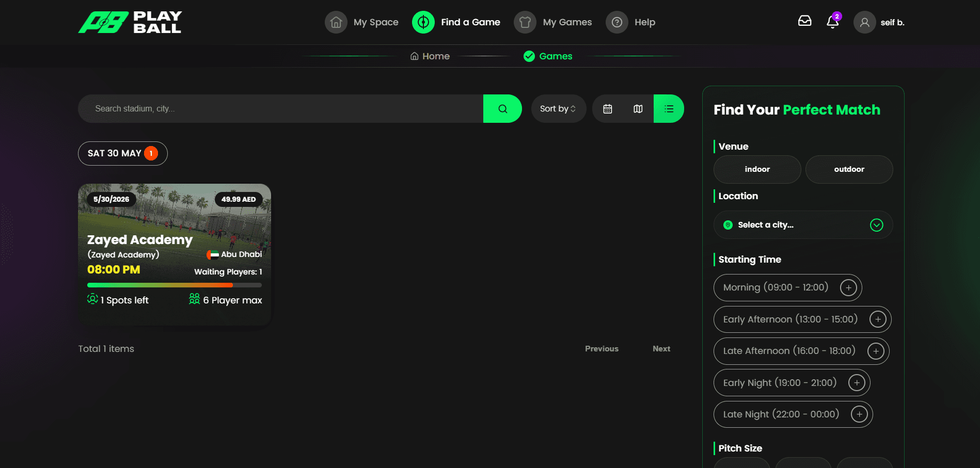Click the 49.99 AED price badge
Screen dimensions: 980x468
(x=239, y=199)
